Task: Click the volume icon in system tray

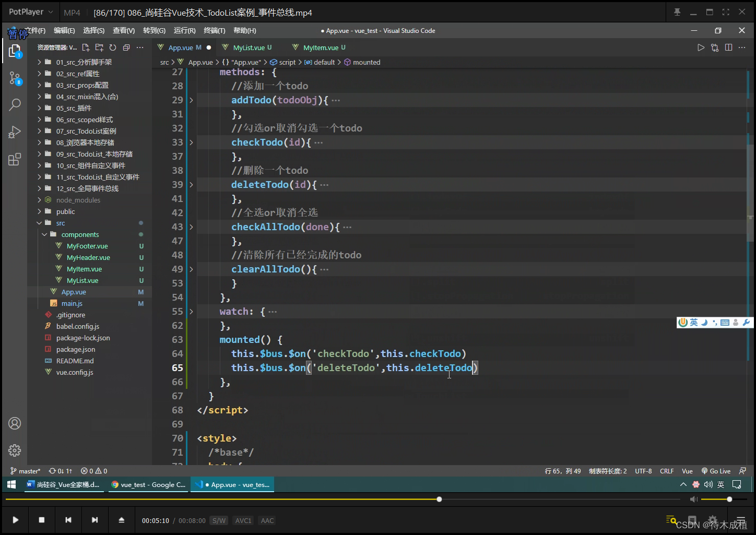Action: pyautogui.click(x=708, y=484)
